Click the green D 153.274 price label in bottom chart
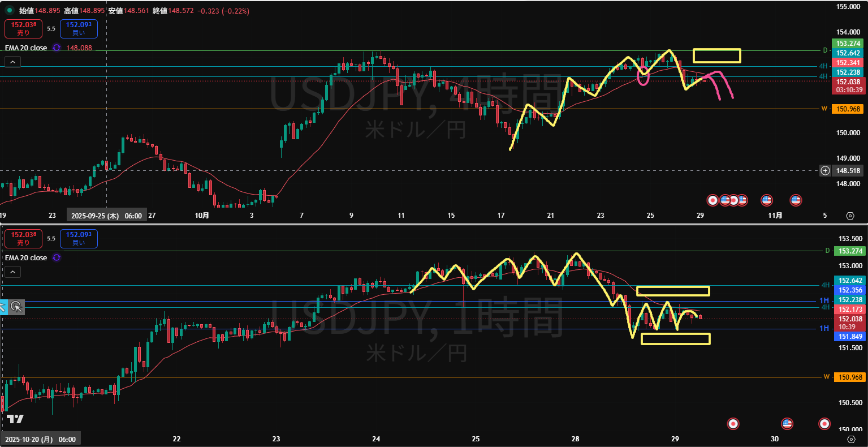868x447 pixels. click(849, 251)
